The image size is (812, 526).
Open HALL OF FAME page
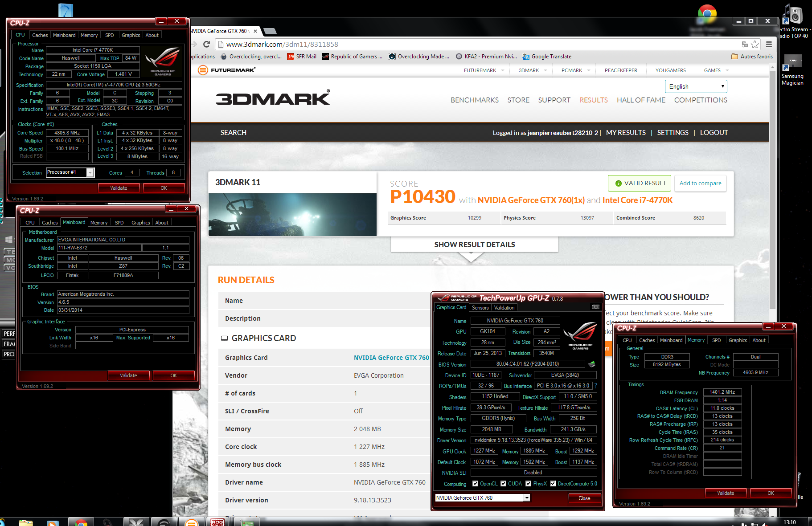pyautogui.click(x=641, y=100)
